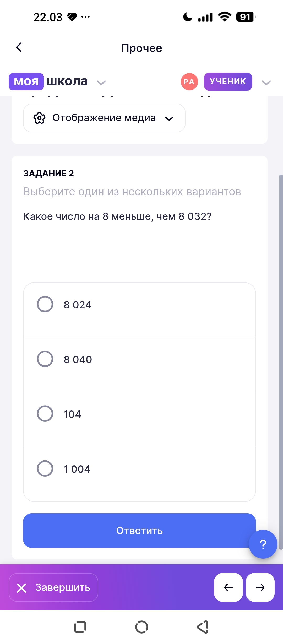283x644 pixels.
Task: Select the 8 040 answer option
Action: tap(139, 364)
